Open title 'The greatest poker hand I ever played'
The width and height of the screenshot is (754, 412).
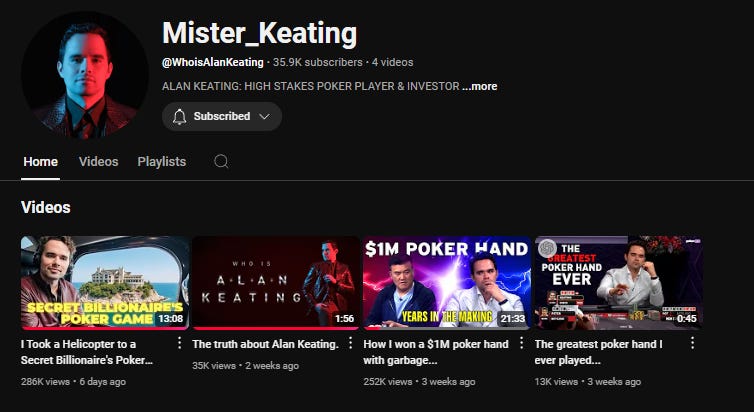coord(599,352)
